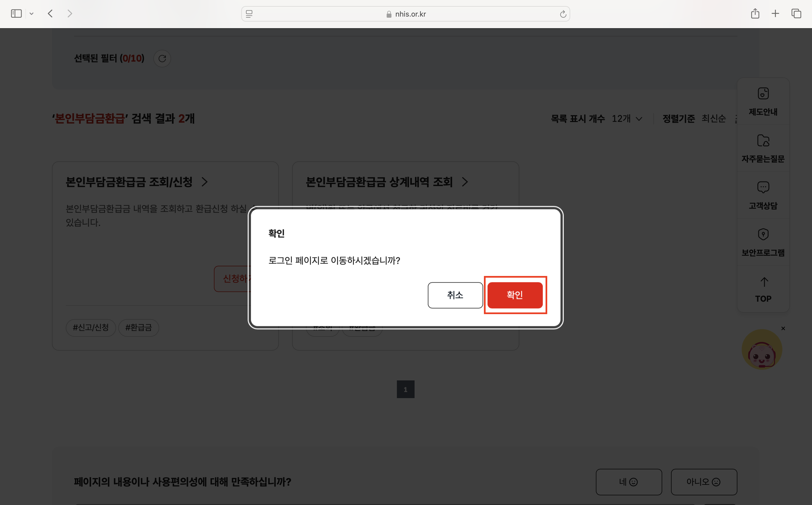Screen dimensions: 812x505
Task: Answer 아니오 to satisfaction survey
Action: (x=704, y=482)
